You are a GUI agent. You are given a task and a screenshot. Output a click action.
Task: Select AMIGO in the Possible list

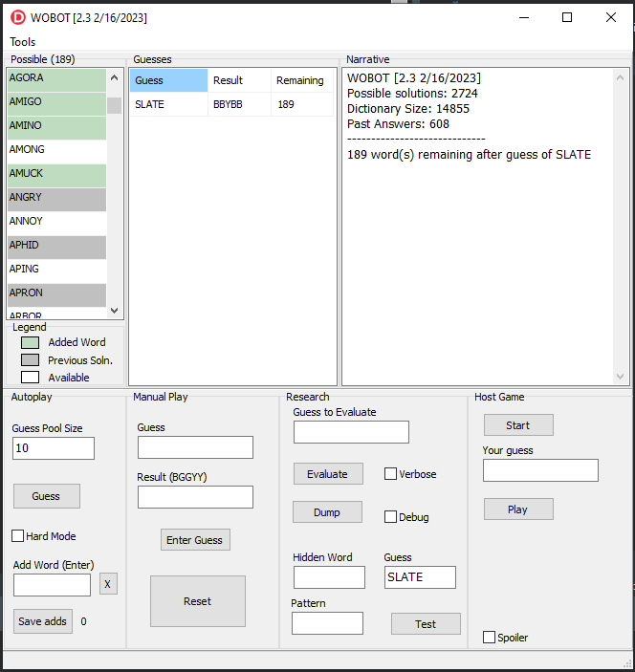pyautogui.click(x=56, y=104)
